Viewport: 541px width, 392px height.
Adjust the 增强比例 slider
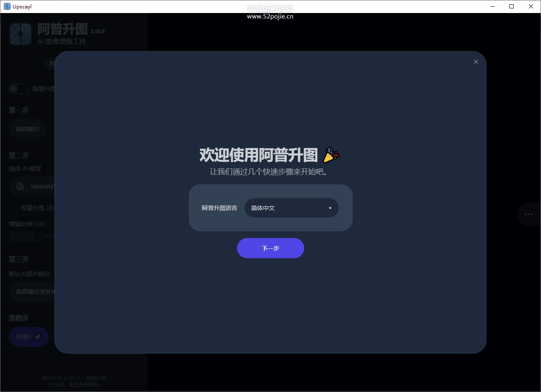(32, 237)
